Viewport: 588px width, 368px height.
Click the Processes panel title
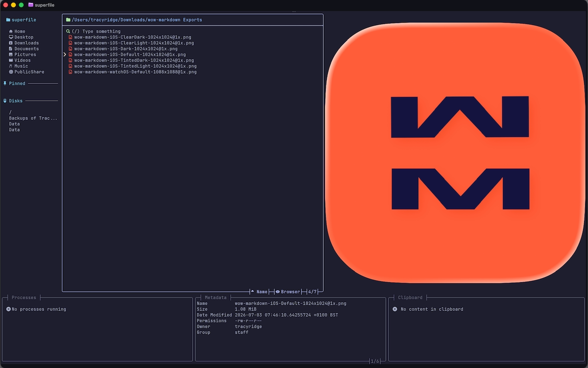point(24,298)
